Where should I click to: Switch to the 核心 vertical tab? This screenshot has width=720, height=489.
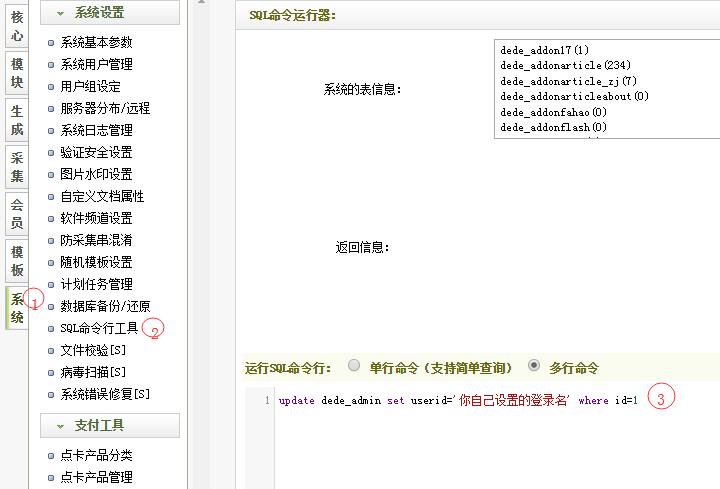[x=17, y=26]
